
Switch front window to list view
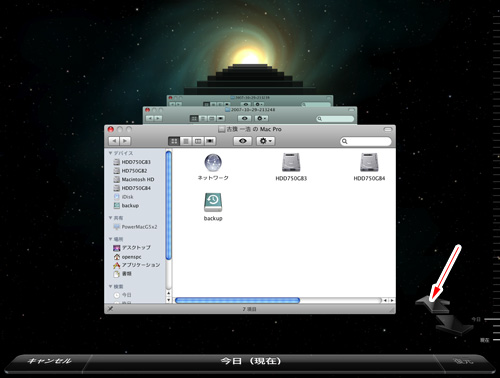coord(186,141)
